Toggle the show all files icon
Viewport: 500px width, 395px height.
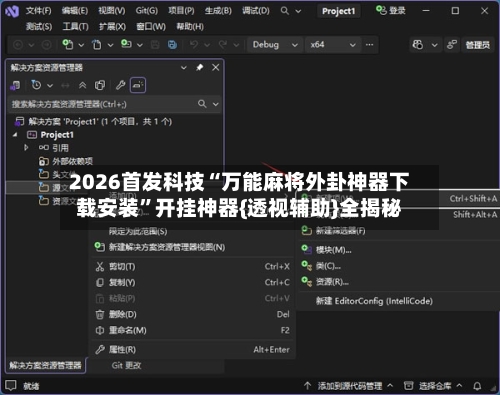(x=100, y=85)
